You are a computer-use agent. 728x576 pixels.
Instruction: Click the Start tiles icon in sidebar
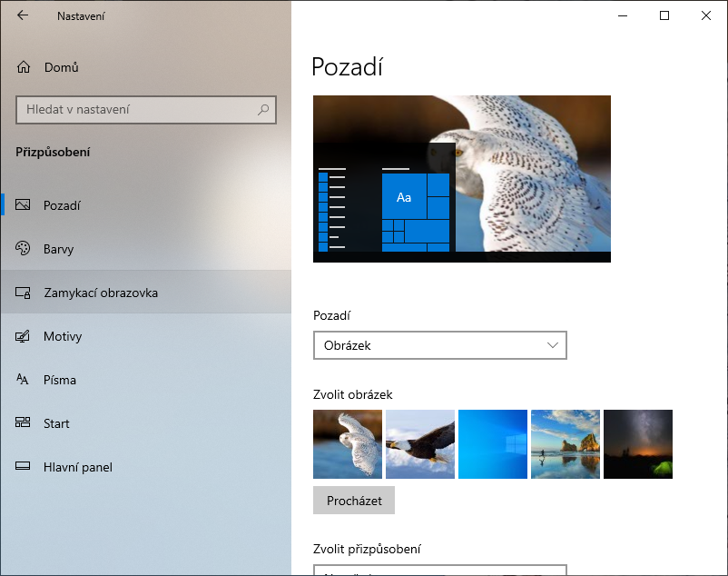(x=24, y=423)
